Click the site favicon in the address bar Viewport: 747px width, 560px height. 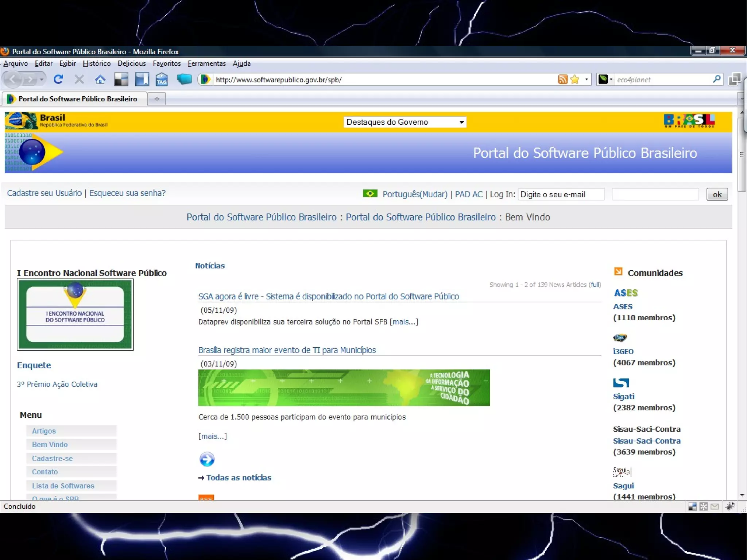coord(205,79)
